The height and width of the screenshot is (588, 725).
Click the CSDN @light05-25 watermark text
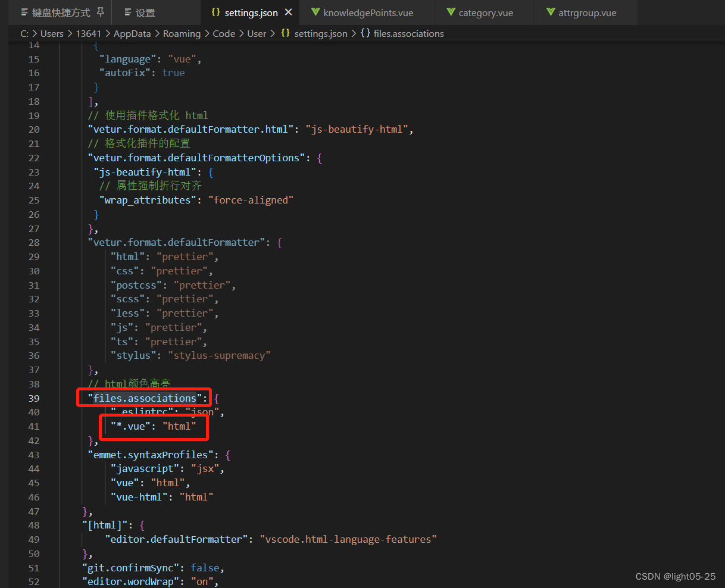676,576
